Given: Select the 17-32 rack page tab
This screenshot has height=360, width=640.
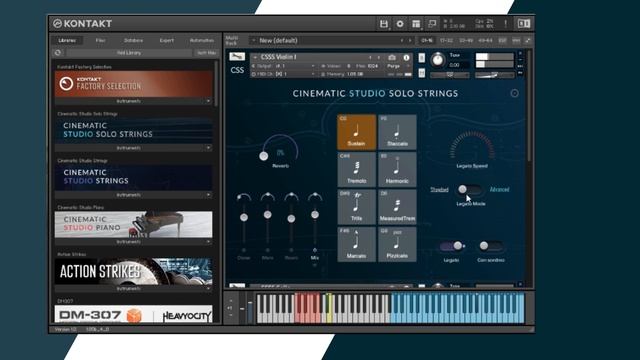Looking at the screenshot, I should [446, 40].
